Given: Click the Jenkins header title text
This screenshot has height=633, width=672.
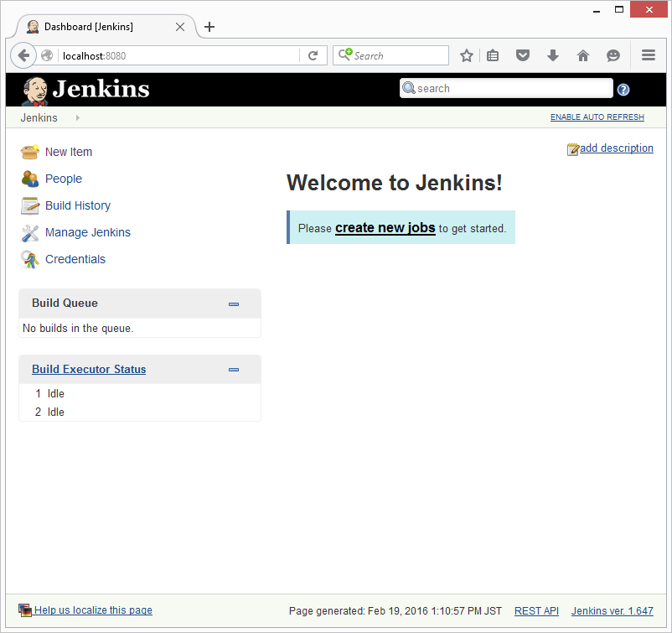Looking at the screenshot, I should pos(101,89).
